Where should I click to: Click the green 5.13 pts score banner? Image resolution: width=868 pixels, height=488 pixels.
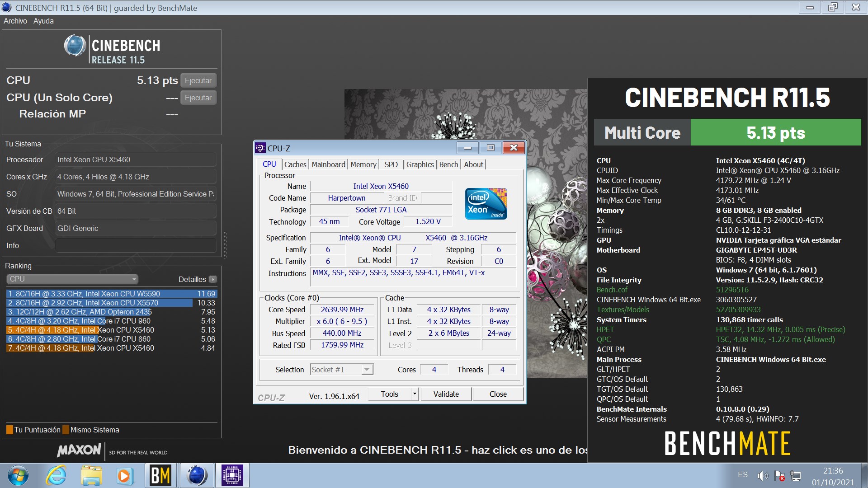pos(776,132)
